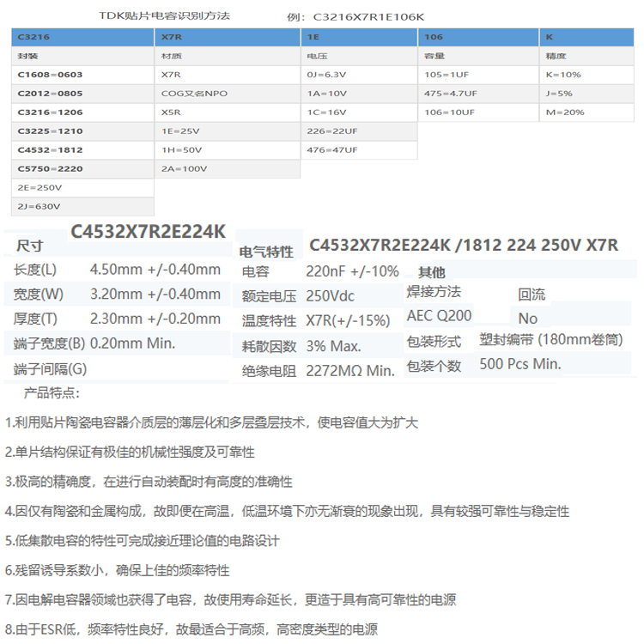Click the X7R blue header cell

coord(228,37)
